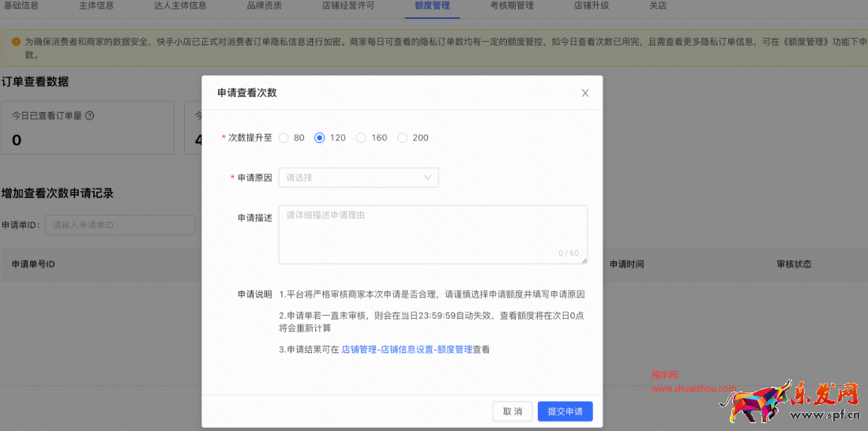Switch to the 店铺升级 tab
Screen dimensions: 868x431
[592, 6]
